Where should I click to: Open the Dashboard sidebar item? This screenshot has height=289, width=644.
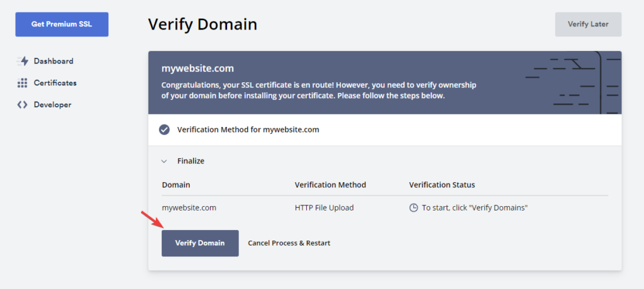click(53, 62)
